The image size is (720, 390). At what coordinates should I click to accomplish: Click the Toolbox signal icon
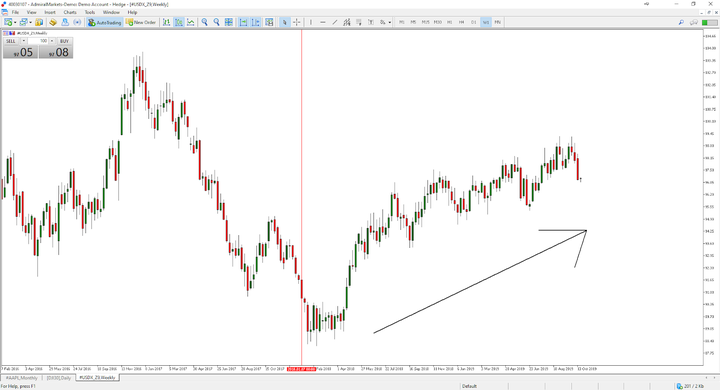77,22
